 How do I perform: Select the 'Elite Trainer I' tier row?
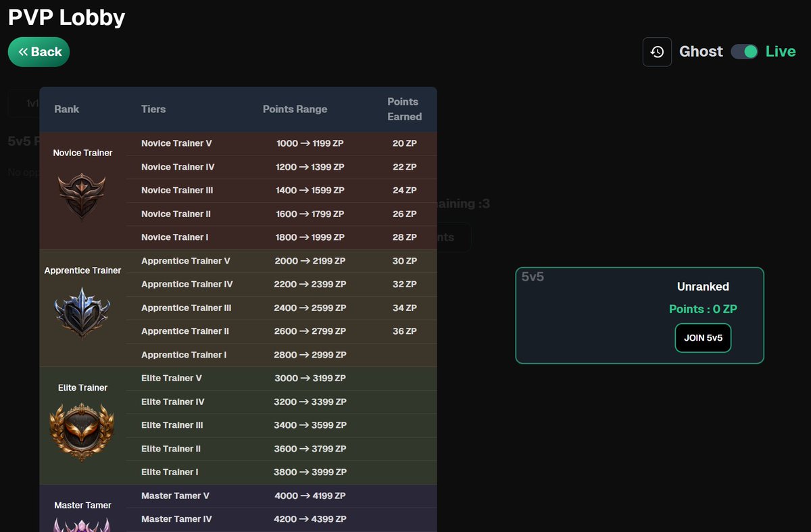282,473
